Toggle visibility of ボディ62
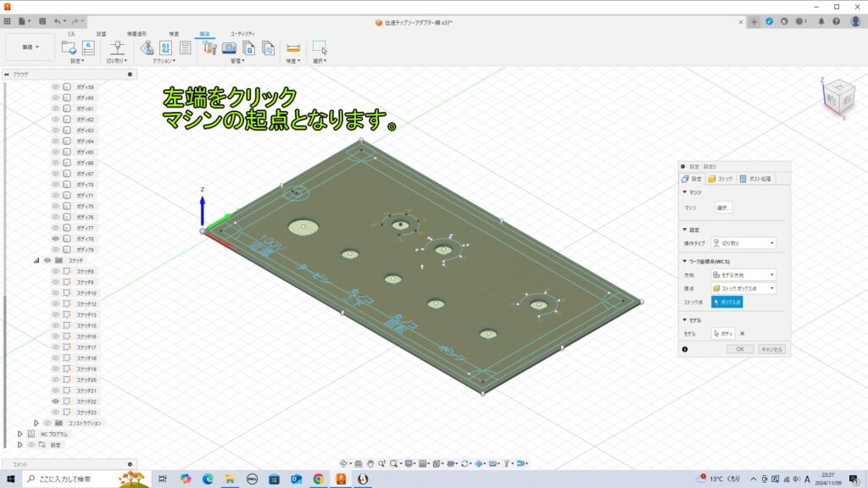Viewport: 868px width, 488px height. coord(55,119)
